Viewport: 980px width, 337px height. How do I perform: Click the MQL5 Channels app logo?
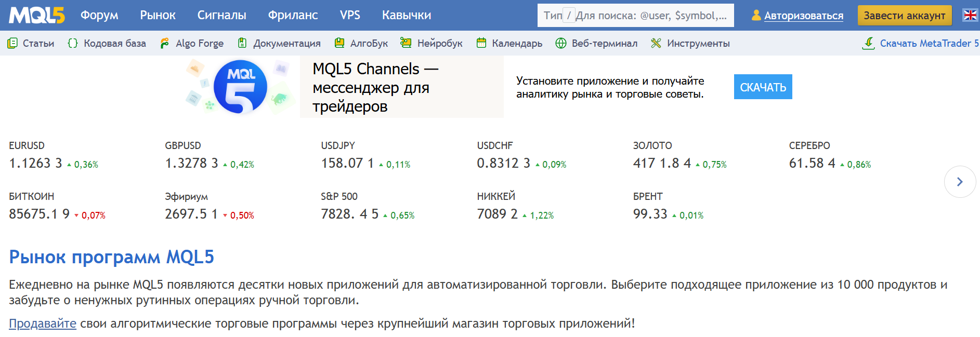[x=240, y=87]
